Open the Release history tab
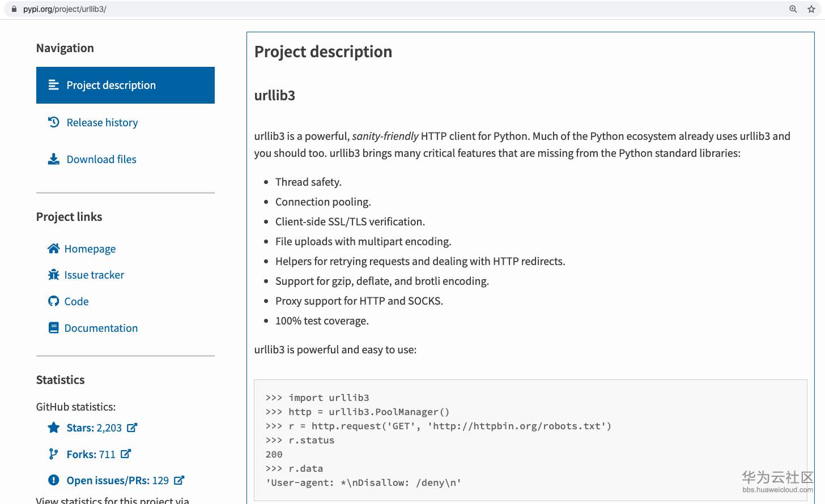The image size is (825, 504). pos(102,122)
